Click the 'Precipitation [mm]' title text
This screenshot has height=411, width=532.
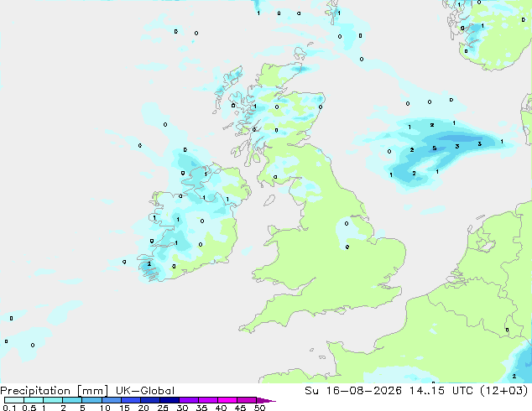[55, 391]
